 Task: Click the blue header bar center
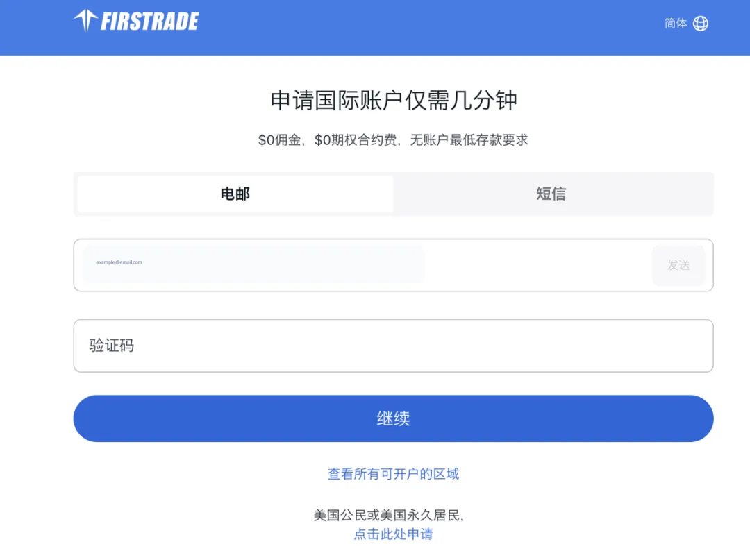[375, 27]
